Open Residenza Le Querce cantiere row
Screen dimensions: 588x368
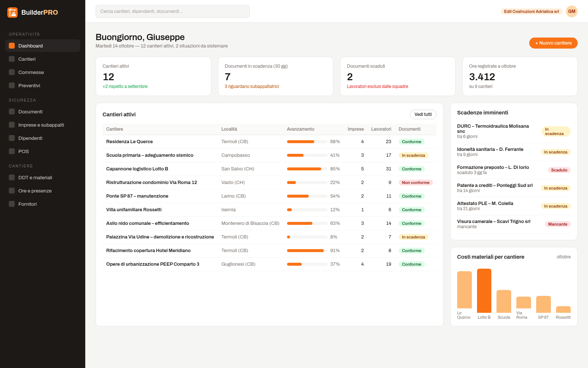(x=269, y=142)
